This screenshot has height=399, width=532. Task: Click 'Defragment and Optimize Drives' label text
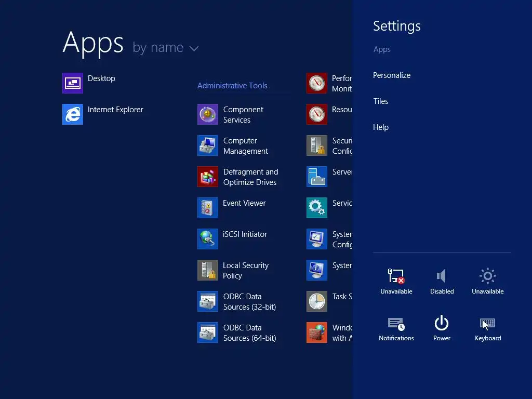coord(251,177)
